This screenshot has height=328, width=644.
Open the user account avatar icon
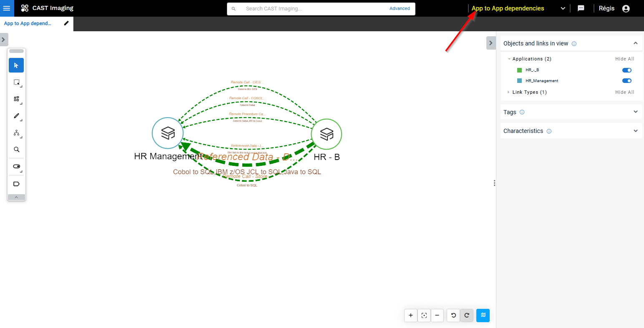point(626,8)
